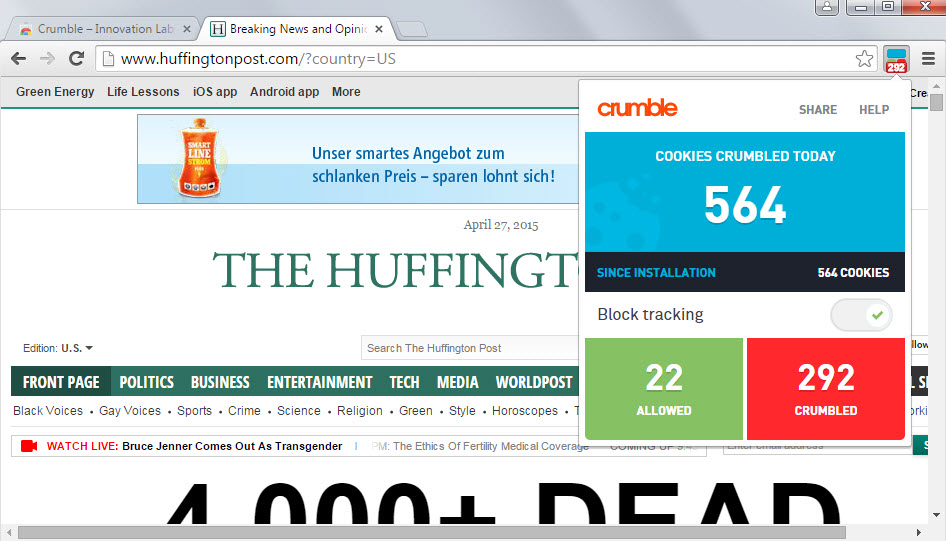Open the Crumble extension icon showing 292
The height and width of the screenshot is (541, 946).
[x=896, y=60]
